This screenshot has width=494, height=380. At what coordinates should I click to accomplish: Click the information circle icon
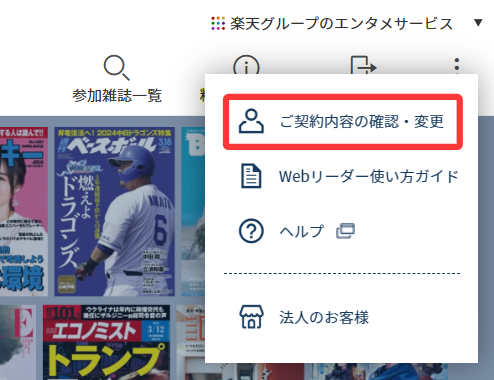point(246,65)
